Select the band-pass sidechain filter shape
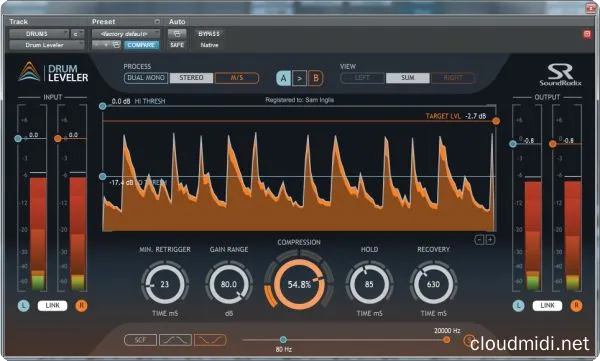Viewport: 600px width, 361px height. pos(175,340)
